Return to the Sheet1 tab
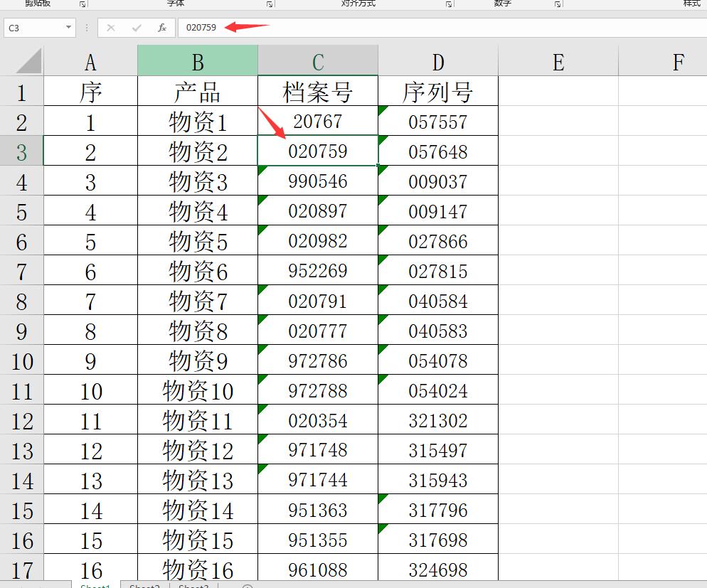This screenshot has width=707, height=588. click(96, 585)
